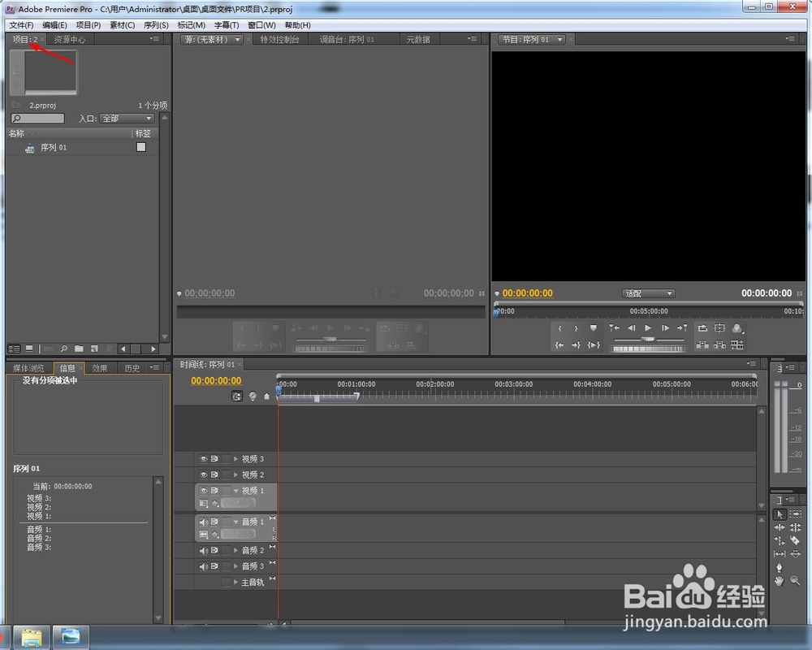Viewport: 812px width, 650px height.
Task: Collapse the 音频 1 track
Action: pyautogui.click(x=235, y=522)
